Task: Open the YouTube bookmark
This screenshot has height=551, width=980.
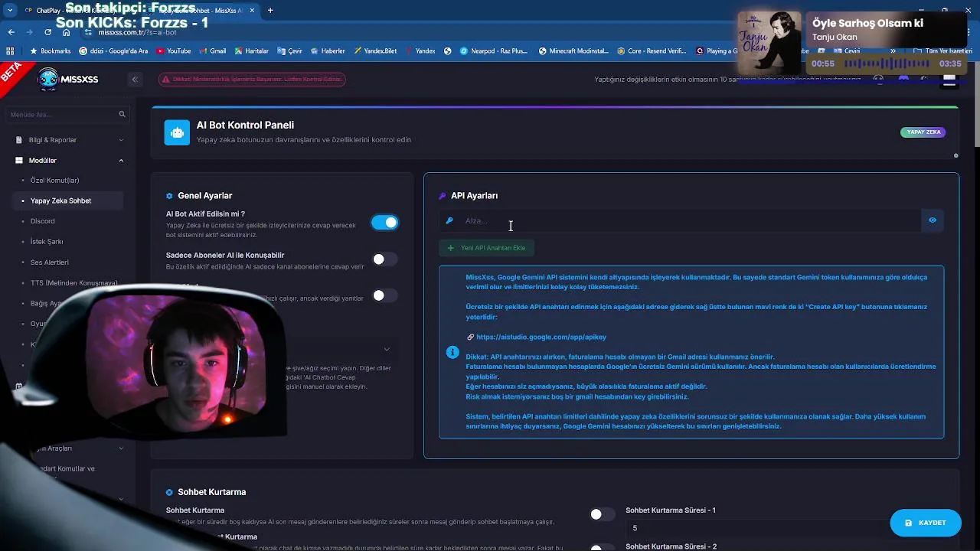Action: click(174, 51)
